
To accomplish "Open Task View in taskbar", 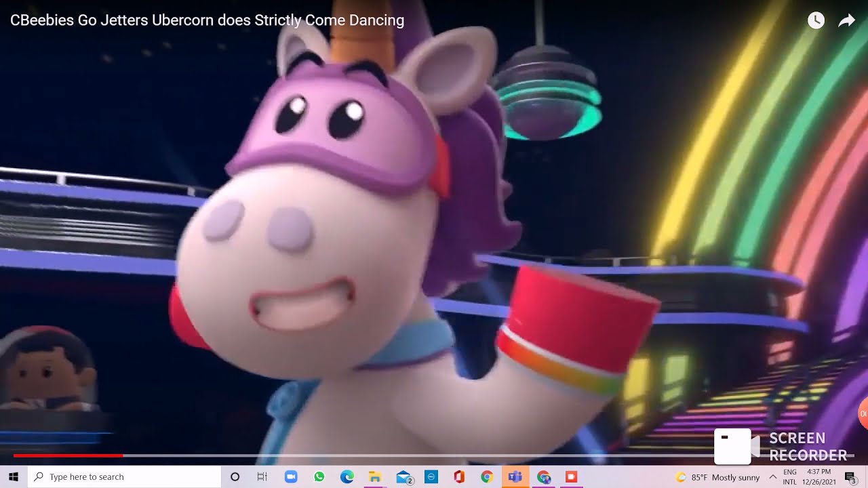I will [x=262, y=477].
